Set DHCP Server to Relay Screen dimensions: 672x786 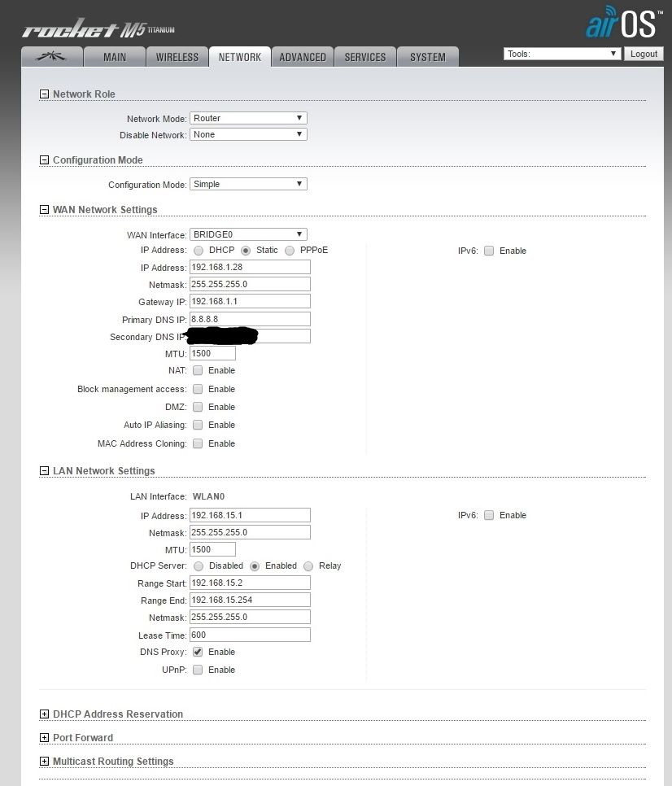tap(308, 566)
